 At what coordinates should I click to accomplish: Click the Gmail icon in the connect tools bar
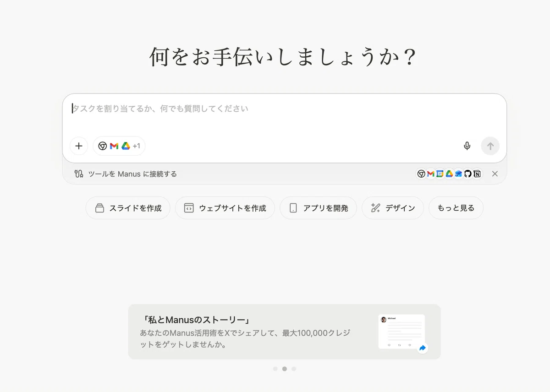[431, 174]
